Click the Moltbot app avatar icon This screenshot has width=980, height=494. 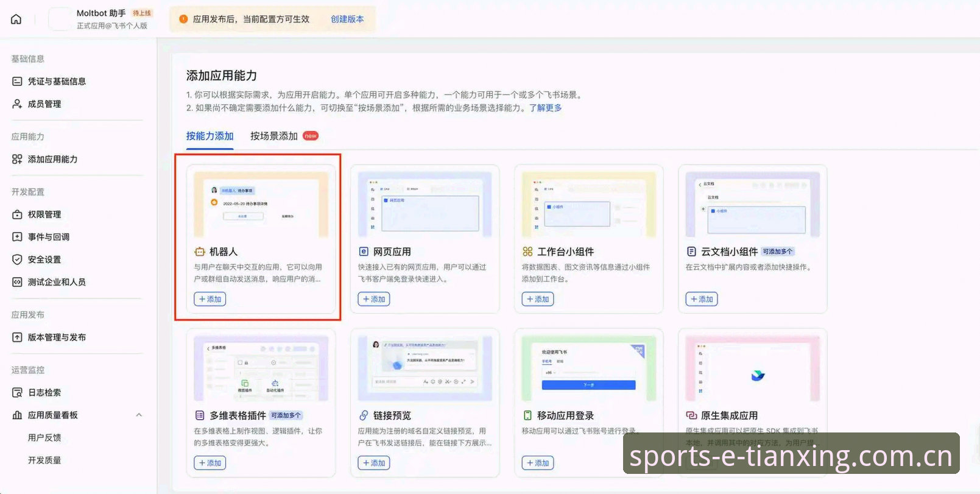click(x=59, y=19)
